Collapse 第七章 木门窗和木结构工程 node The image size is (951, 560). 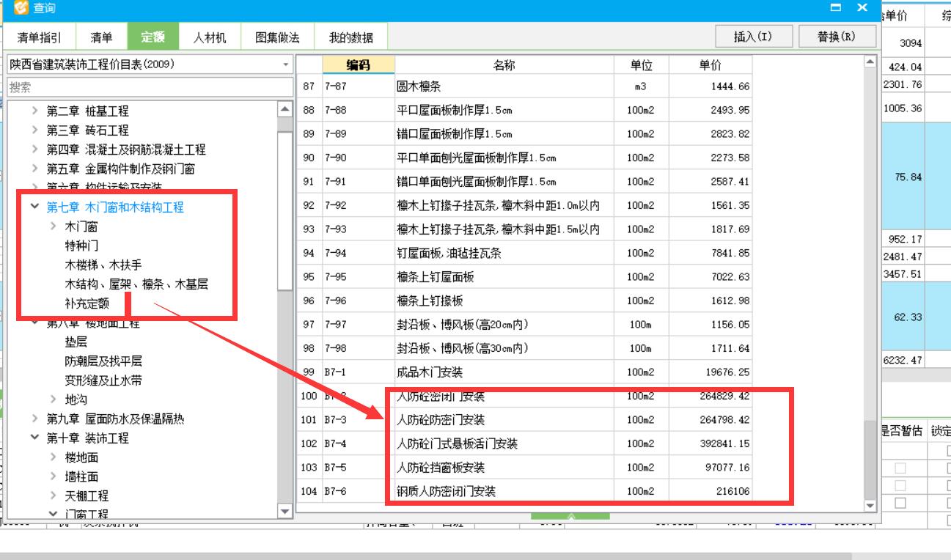tap(35, 207)
